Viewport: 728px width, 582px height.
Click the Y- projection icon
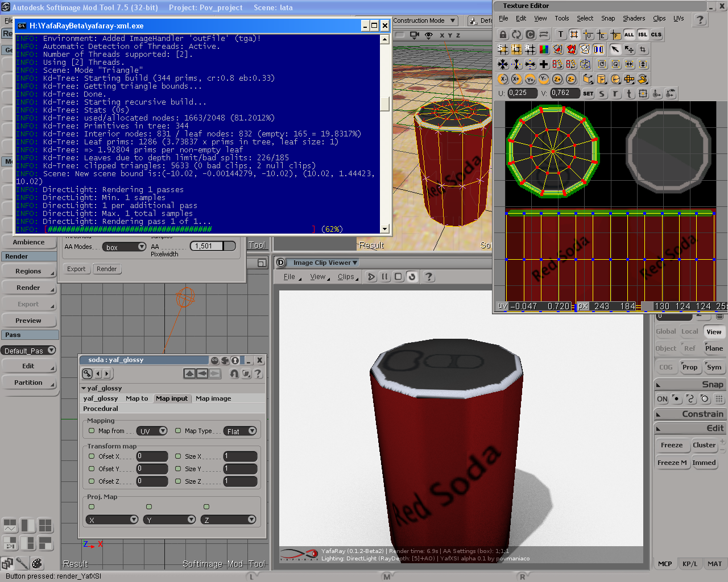pos(544,79)
